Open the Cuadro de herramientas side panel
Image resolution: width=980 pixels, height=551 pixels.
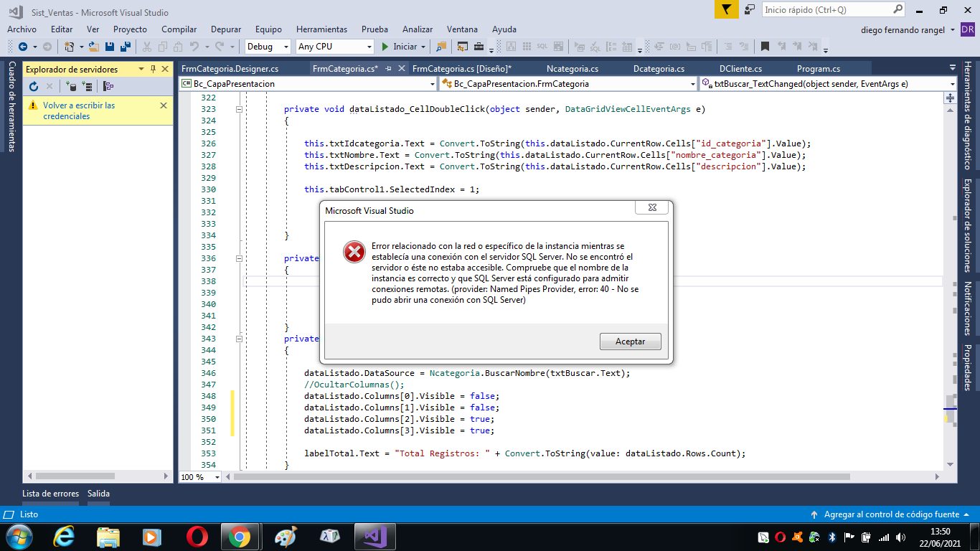tap(11, 106)
